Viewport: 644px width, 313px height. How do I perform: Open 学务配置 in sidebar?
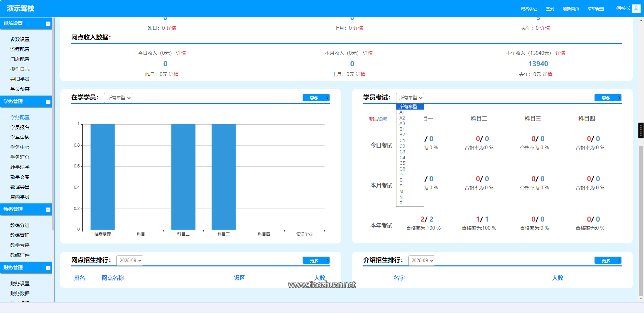coord(20,118)
